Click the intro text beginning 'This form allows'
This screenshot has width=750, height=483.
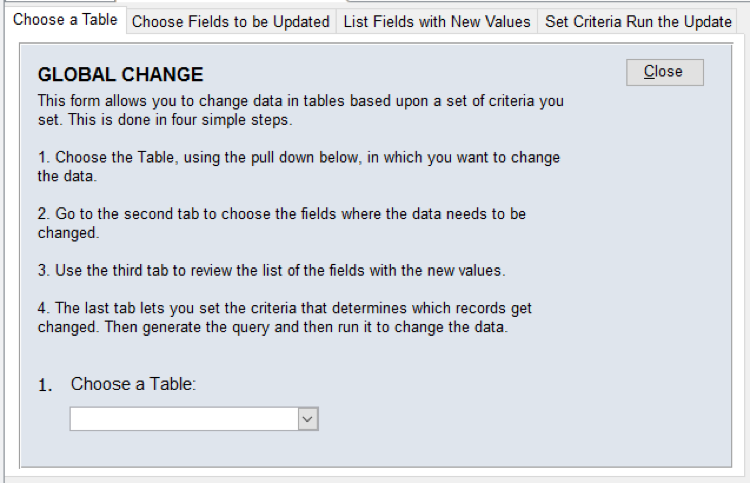click(x=300, y=101)
